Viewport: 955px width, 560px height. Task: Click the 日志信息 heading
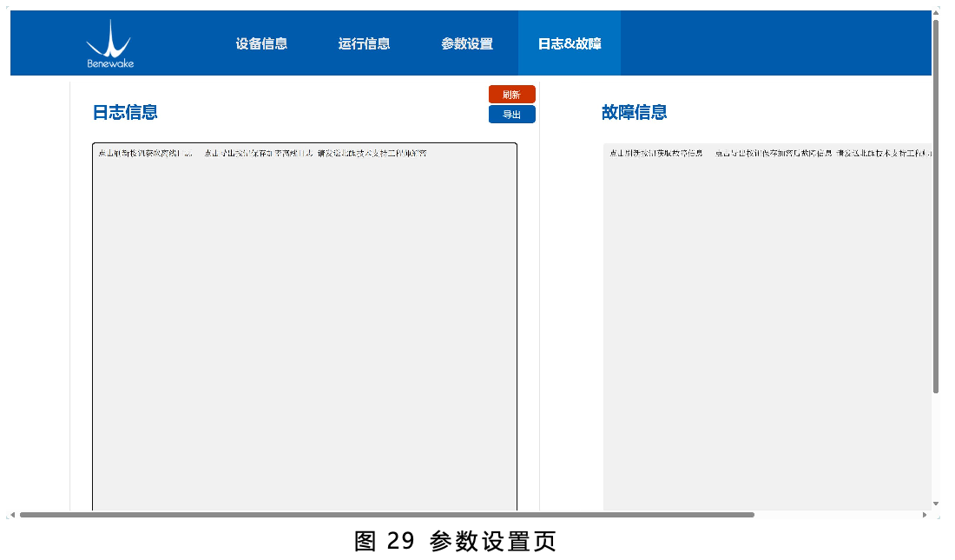coord(125,112)
